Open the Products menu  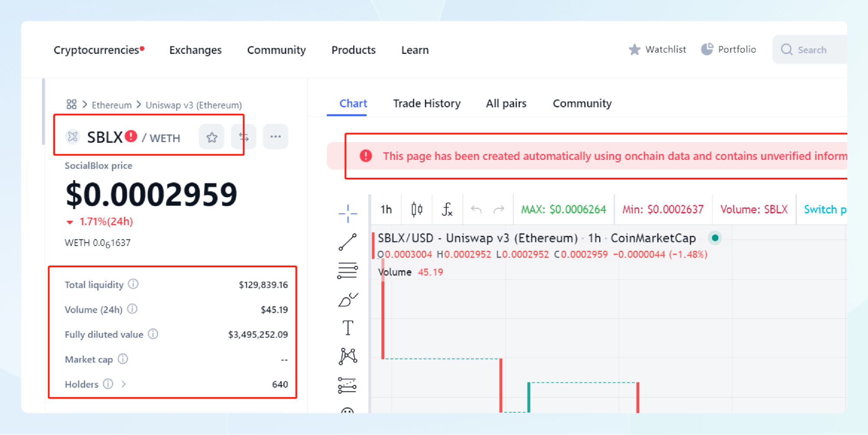coord(353,50)
